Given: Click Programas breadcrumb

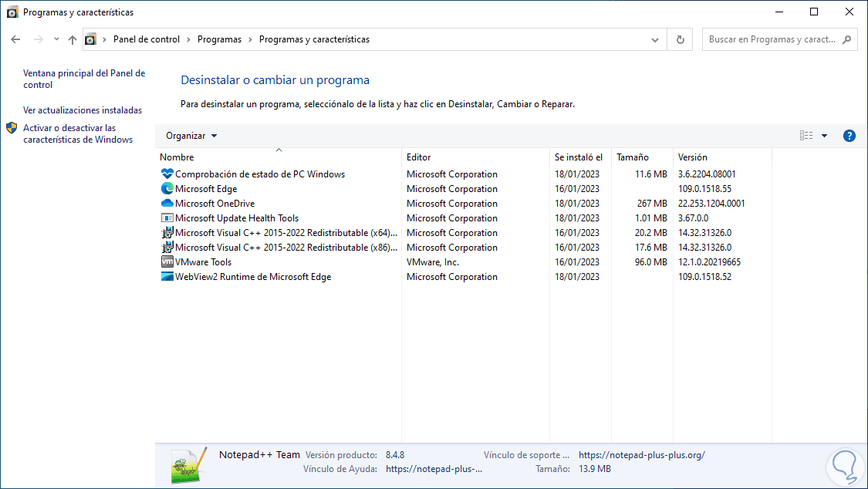Looking at the screenshot, I should tap(219, 39).
